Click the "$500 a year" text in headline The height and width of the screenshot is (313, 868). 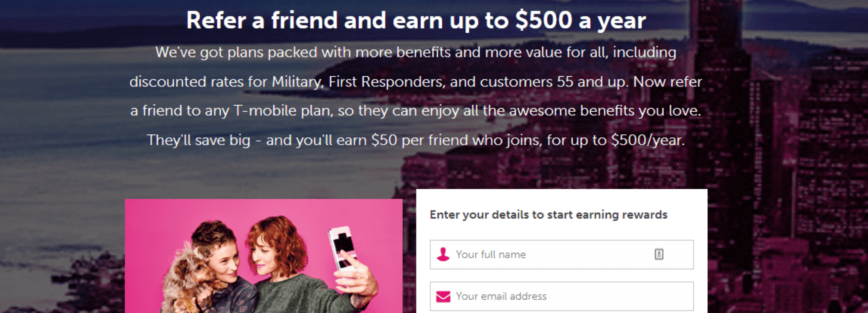tap(580, 20)
